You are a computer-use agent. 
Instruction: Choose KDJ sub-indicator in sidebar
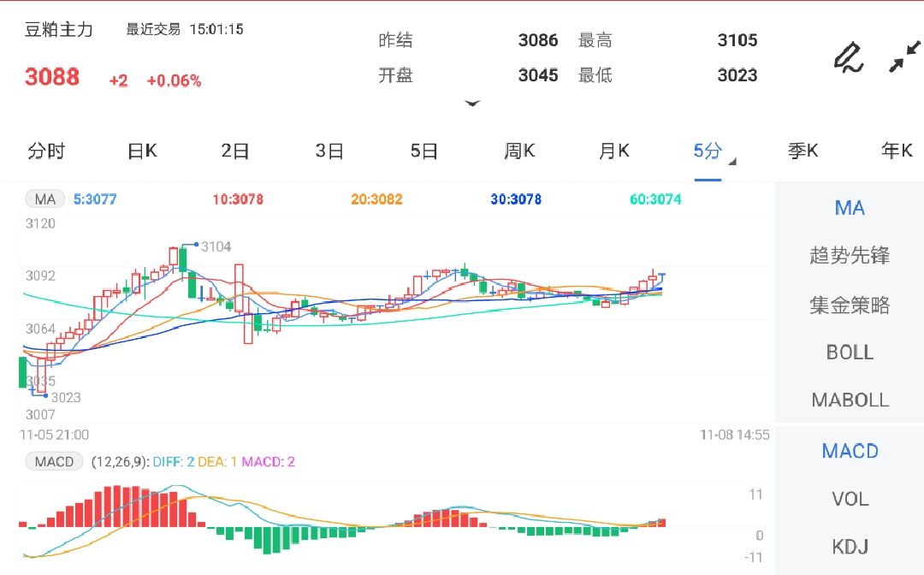point(850,547)
